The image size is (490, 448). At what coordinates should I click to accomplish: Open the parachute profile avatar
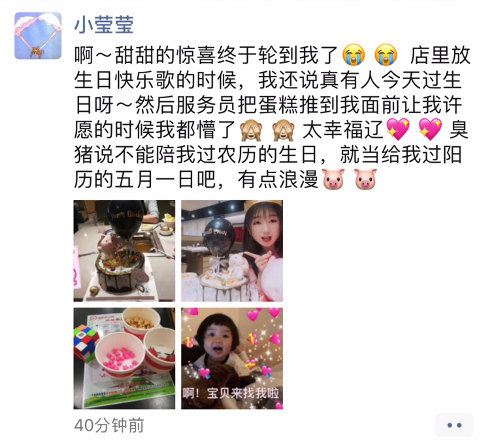(x=38, y=36)
